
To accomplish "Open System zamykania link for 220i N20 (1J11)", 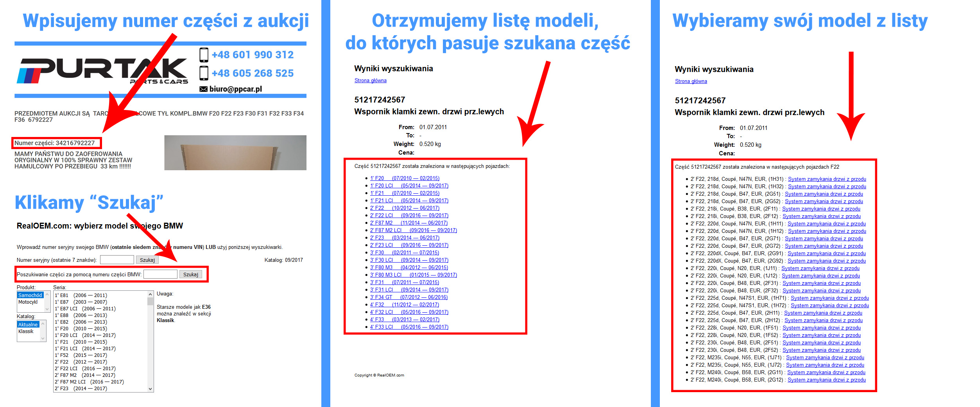I will tap(821, 268).
